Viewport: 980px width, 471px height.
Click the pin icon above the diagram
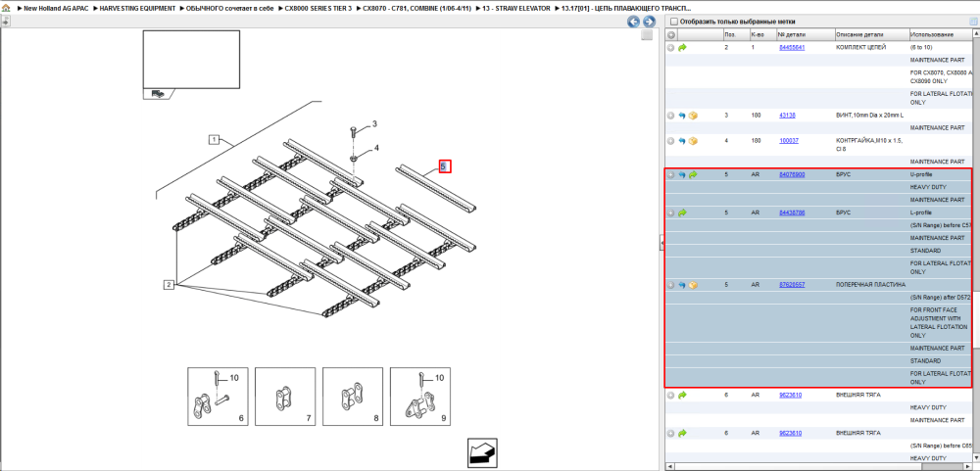click(x=5, y=22)
